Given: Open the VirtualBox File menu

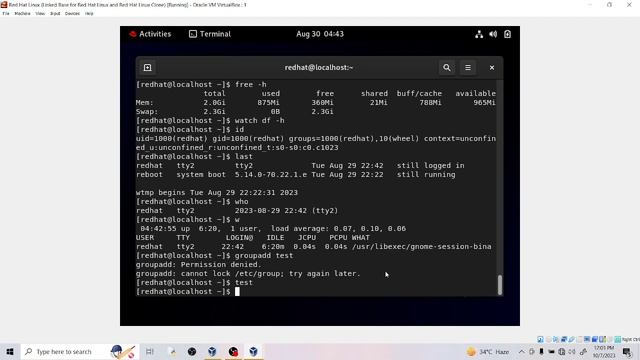Looking at the screenshot, I should (x=6, y=13).
